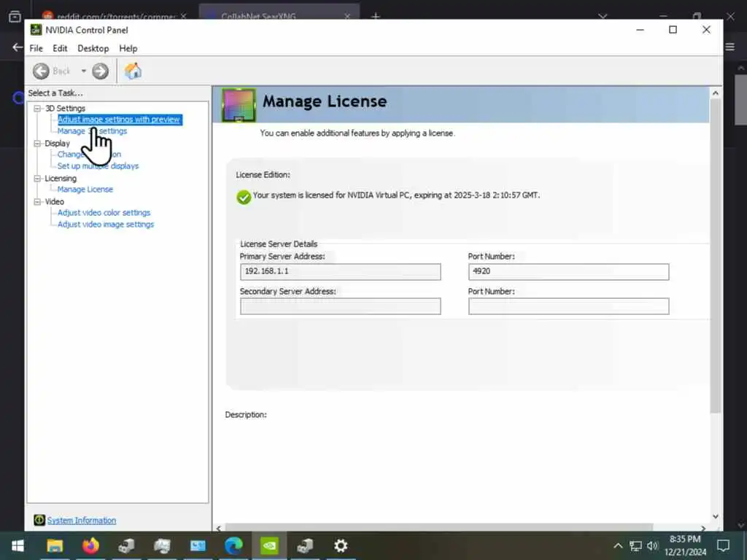Close the reddit.com browser tab
The width and height of the screenshot is (747, 560).
(x=183, y=16)
